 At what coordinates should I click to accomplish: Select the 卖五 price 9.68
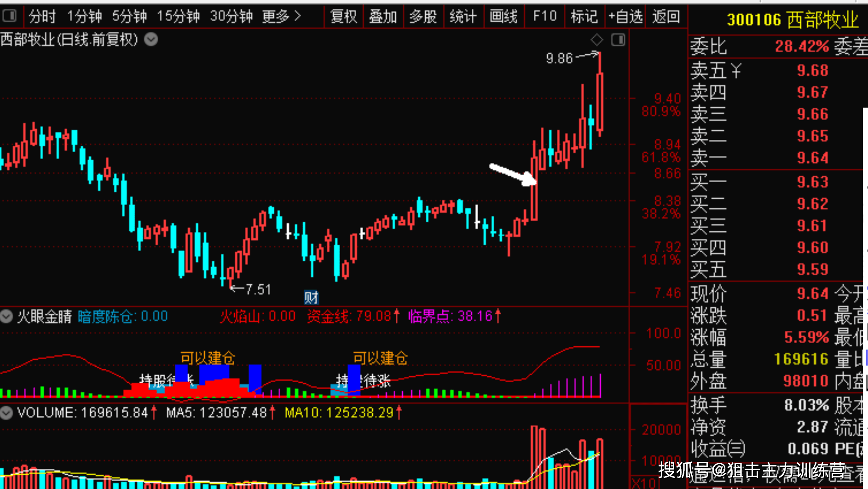pos(812,70)
